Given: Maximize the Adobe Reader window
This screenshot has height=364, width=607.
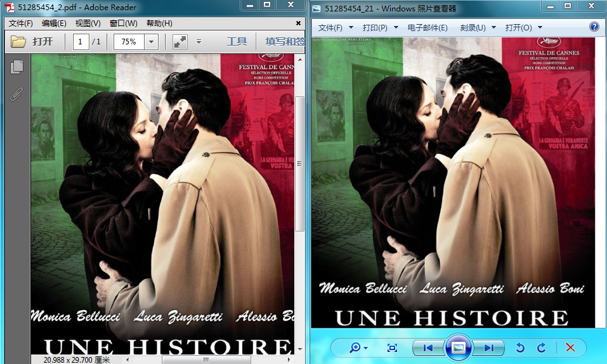Looking at the screenshot, I should (x=267, y=4).
